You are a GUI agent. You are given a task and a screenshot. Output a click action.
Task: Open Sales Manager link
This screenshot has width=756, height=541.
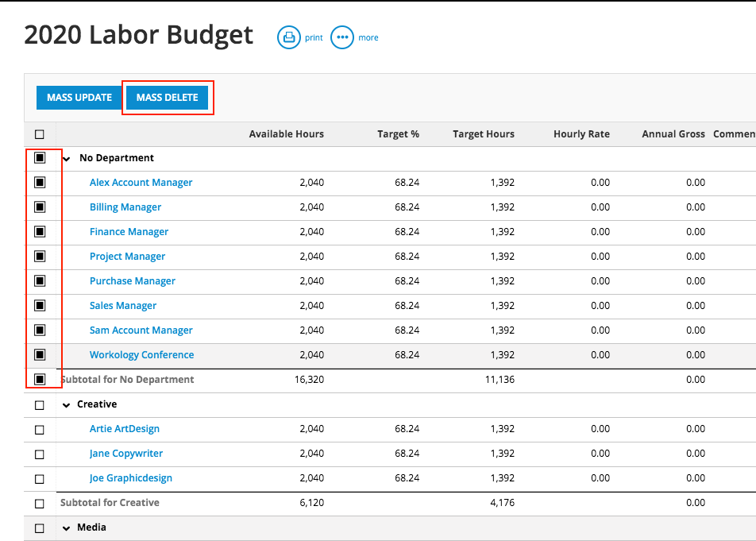tap(123, 306)
